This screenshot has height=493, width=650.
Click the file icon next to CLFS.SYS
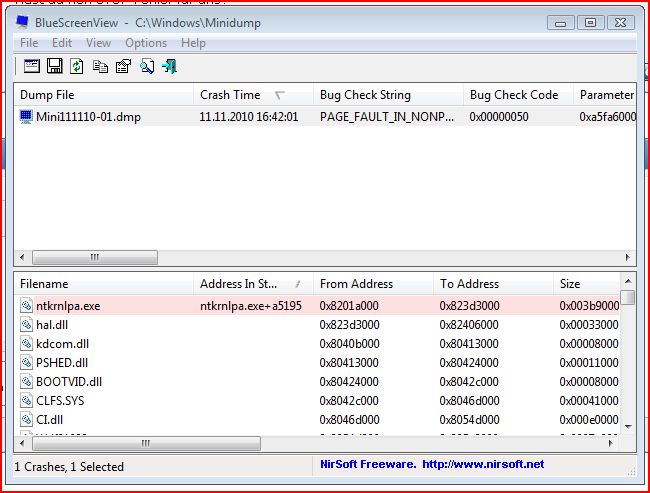[26, 401]
